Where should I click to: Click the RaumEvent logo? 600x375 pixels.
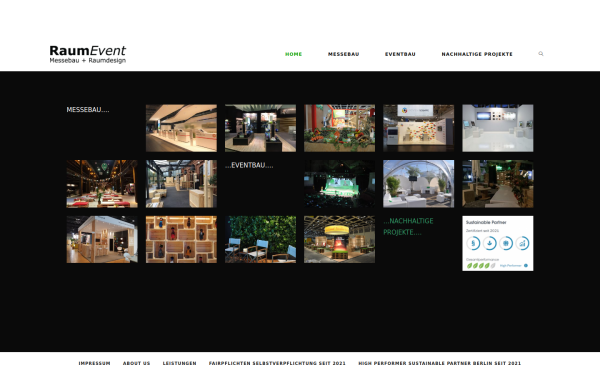pyautogui.click(x=88, y=54)
